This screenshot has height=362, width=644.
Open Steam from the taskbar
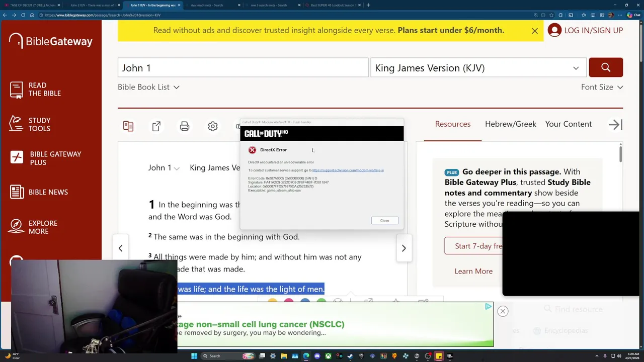tap(350, 356)
